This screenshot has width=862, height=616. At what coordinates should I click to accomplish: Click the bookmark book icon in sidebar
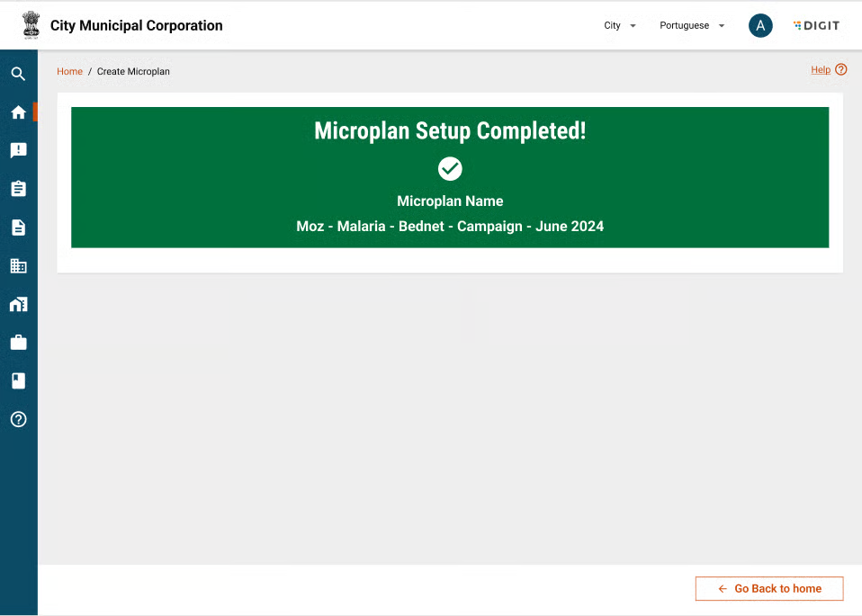(x=18, y=381)
